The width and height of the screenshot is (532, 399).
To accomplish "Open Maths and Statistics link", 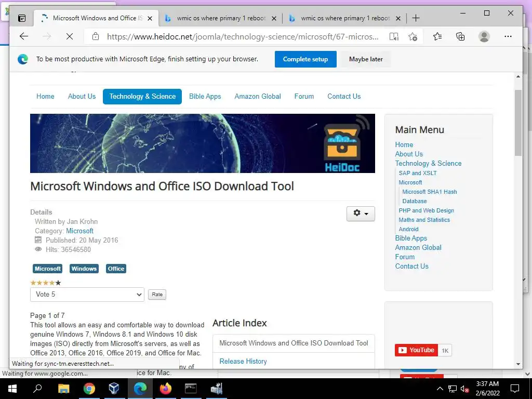I will coord(424,220).
